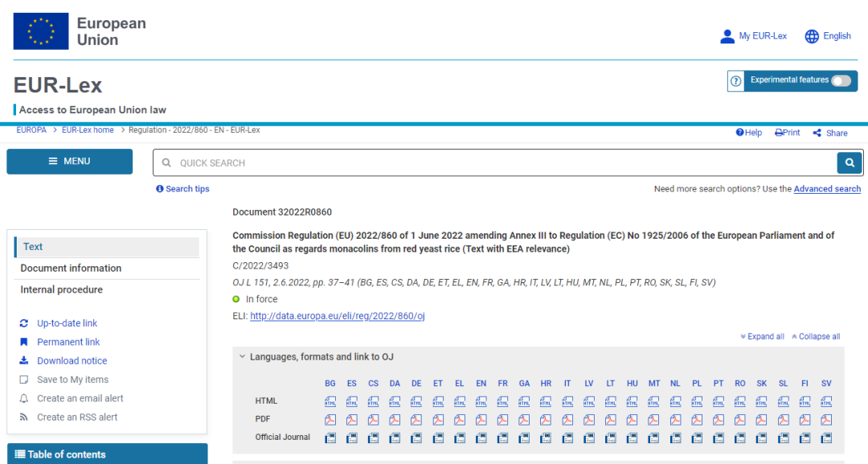Open the German (DE) HTML version icon
This screenshot has height=464, width=868.
coord(416,401)
